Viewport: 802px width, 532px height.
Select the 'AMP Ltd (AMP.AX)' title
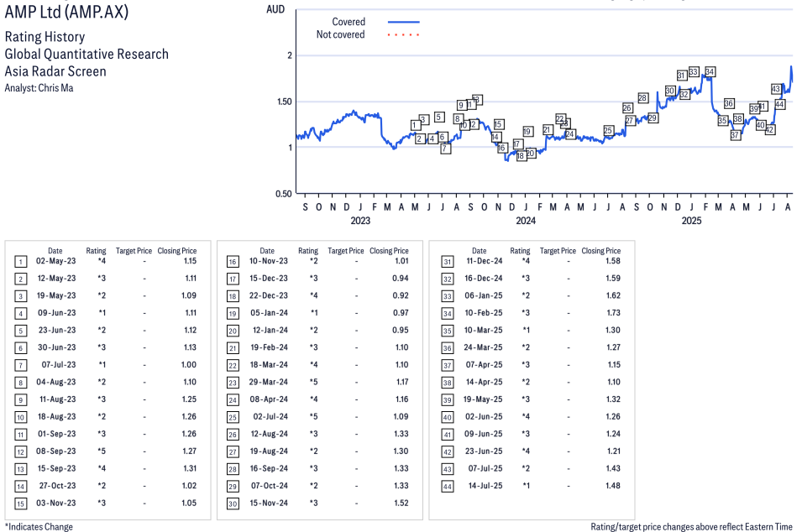[x=66, y=12]
